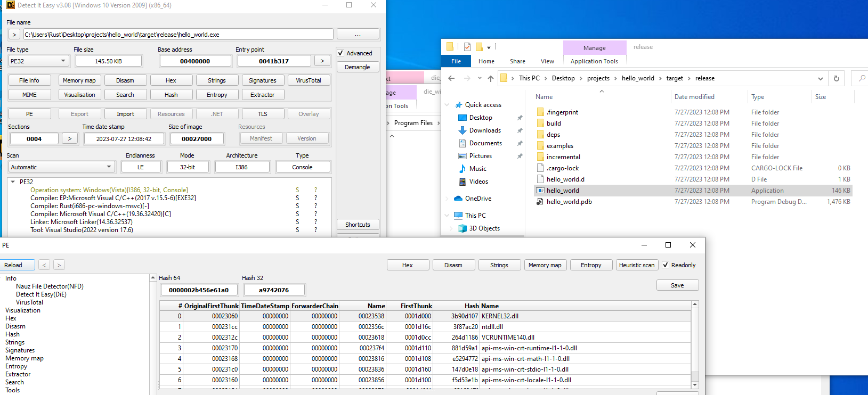Collapse the PE32 scan results tree
This screenshot has width=868, height=395.
tap(13, 182)
